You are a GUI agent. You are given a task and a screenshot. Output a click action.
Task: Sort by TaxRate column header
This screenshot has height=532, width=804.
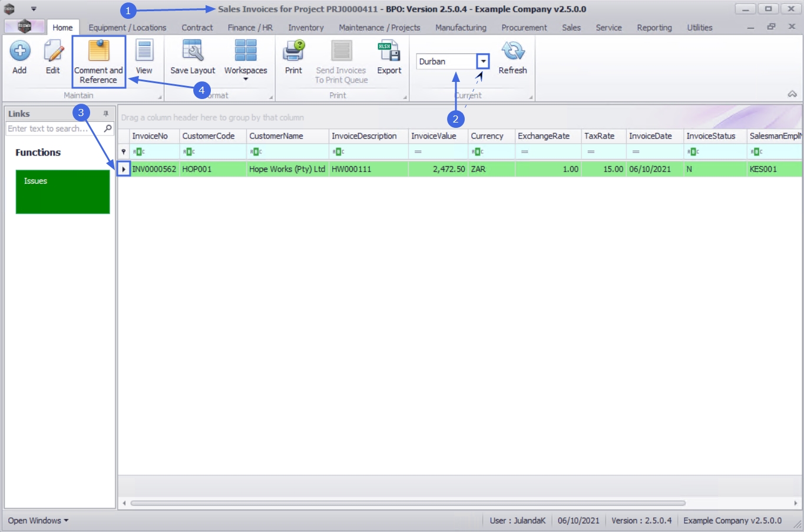click(x=603, y=136)
